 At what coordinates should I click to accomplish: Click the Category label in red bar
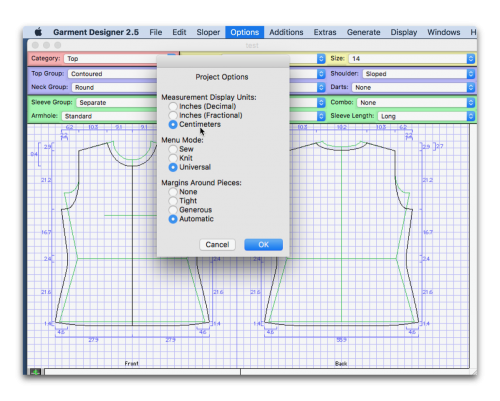coord(46,58)
